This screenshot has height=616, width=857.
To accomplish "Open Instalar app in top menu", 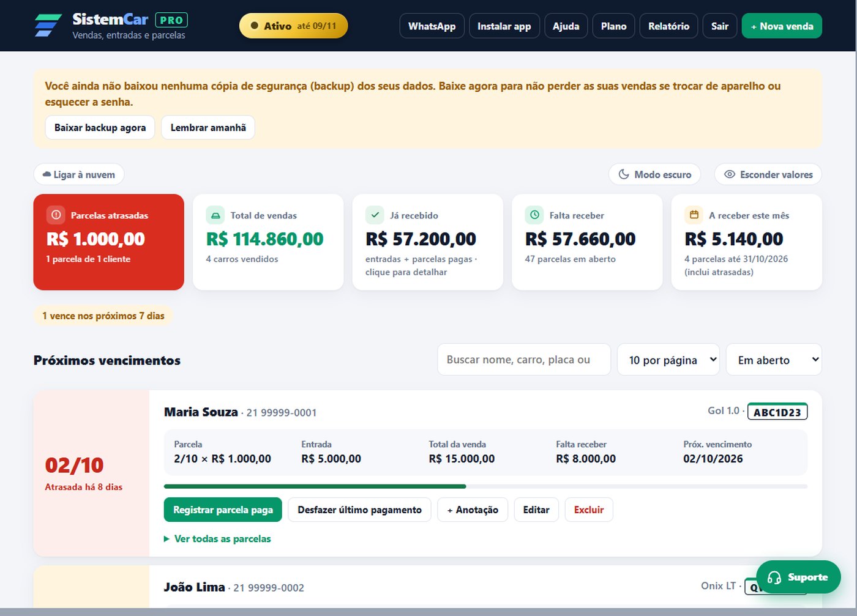I will 504,26.
